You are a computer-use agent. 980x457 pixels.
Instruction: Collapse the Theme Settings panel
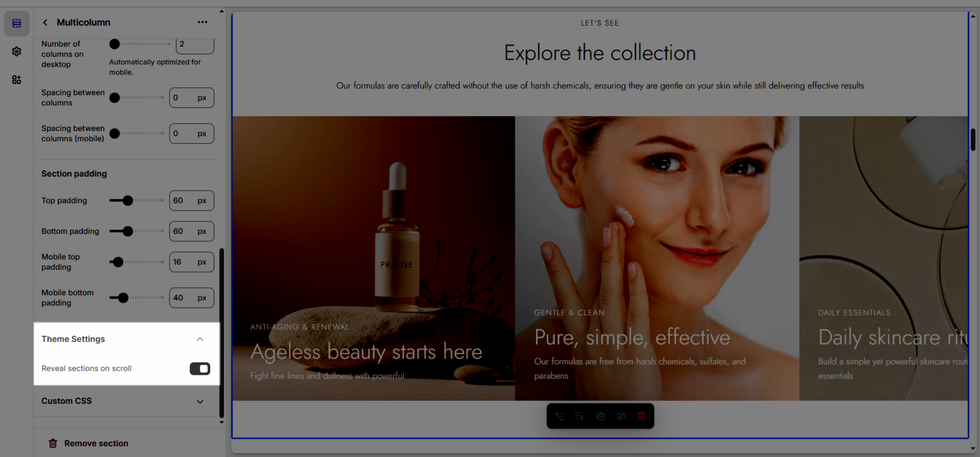click(x=200, y=339)
